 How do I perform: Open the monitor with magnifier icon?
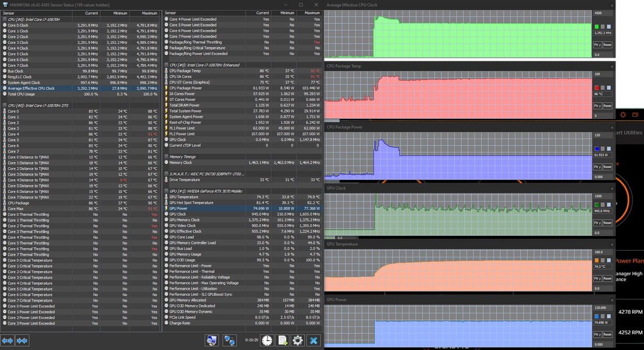(x=212, y=340)
